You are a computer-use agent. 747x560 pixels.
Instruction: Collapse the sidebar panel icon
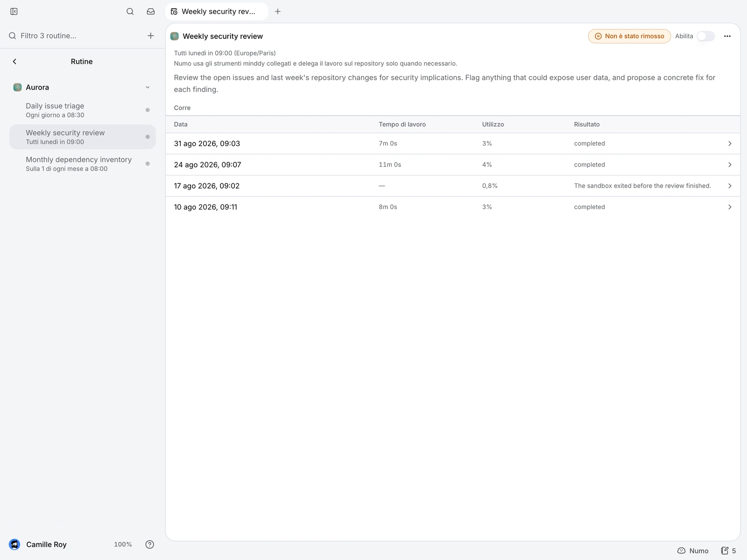click(x=14, y=11)
